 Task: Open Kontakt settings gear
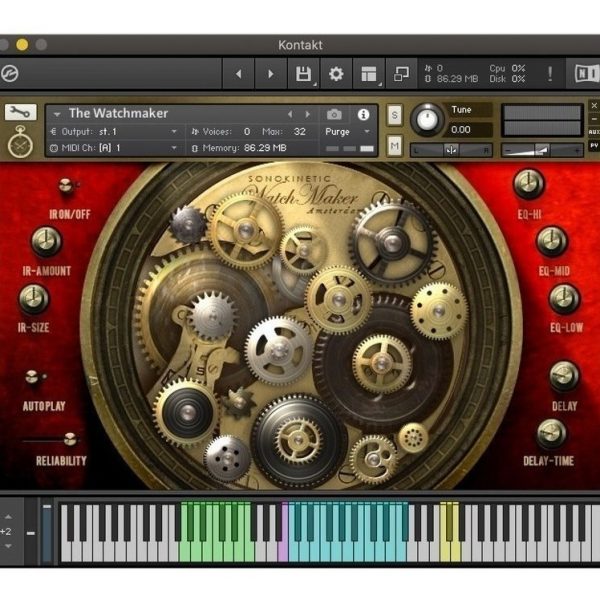pos(336,73)
